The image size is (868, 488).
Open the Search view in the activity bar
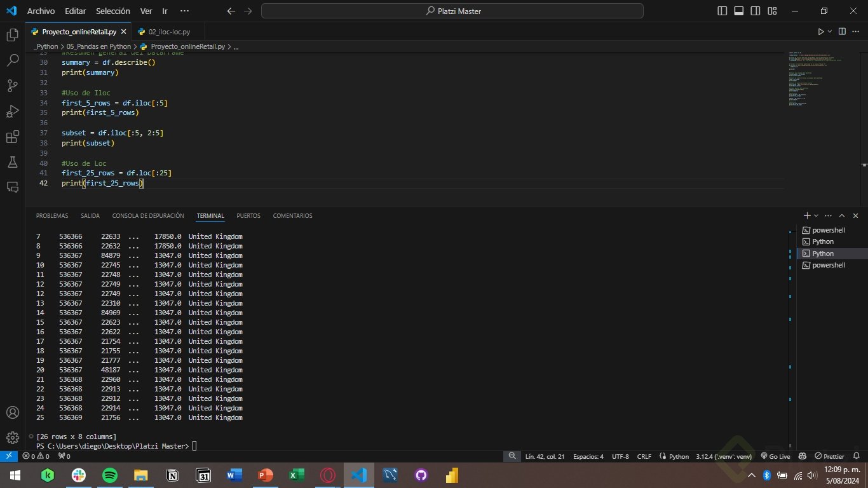pyautogui.click(x=12, y=60)
